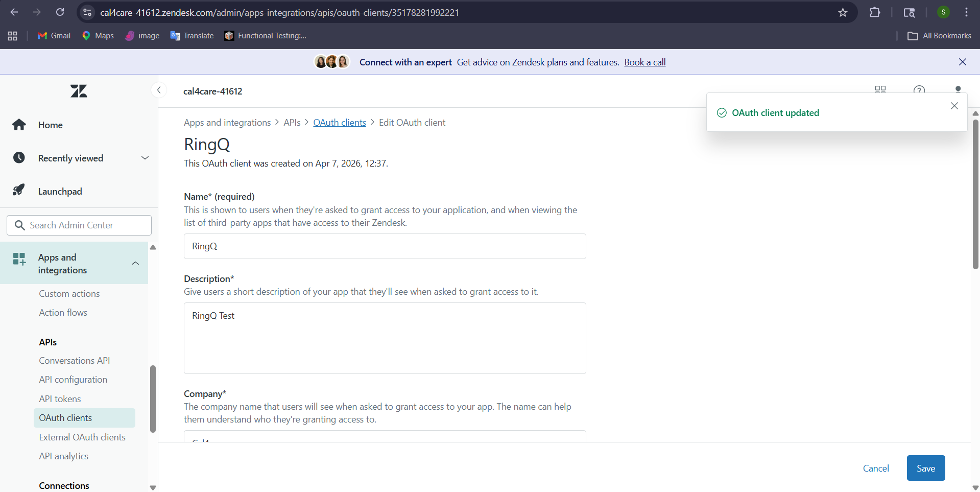This screenshot has width=980, height=492.
Task: Click the Apps and integrations sidebar icon
Action: 19,259
